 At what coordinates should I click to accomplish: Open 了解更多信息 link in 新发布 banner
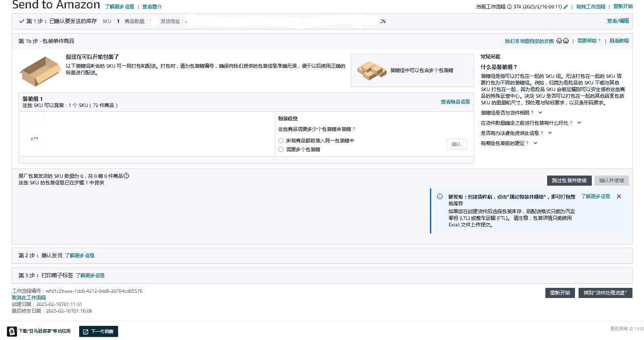595,196
